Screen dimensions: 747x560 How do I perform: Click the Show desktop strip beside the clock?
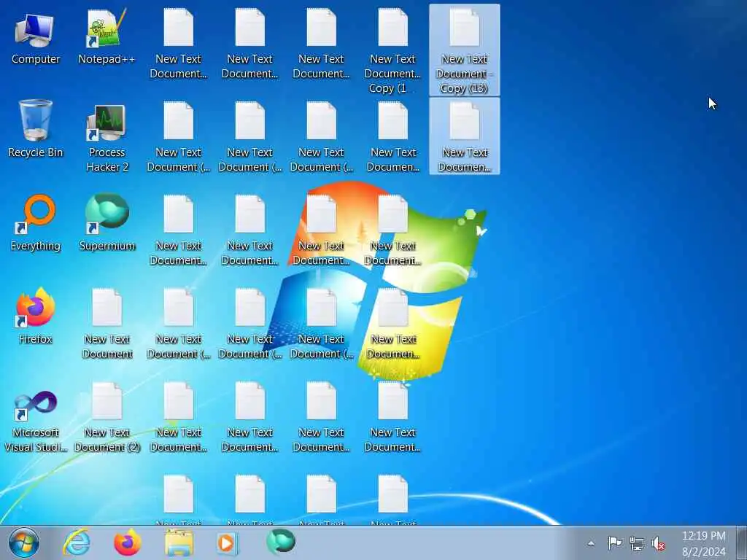(742, 542)
